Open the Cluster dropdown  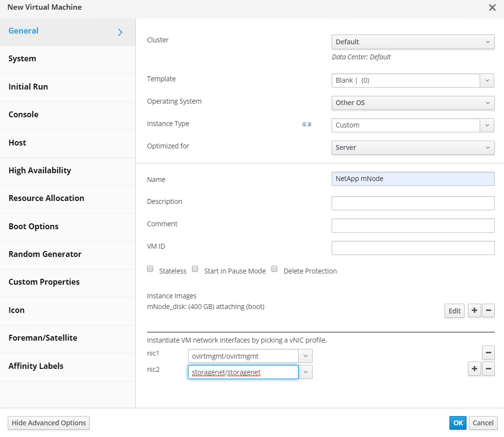tap(412, 42)
